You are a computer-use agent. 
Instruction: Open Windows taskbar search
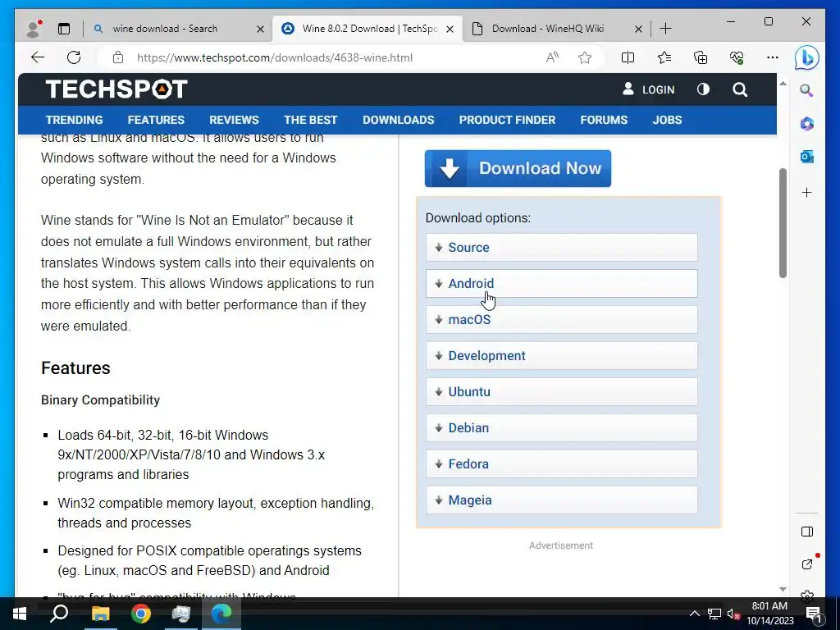pos(59,614)
